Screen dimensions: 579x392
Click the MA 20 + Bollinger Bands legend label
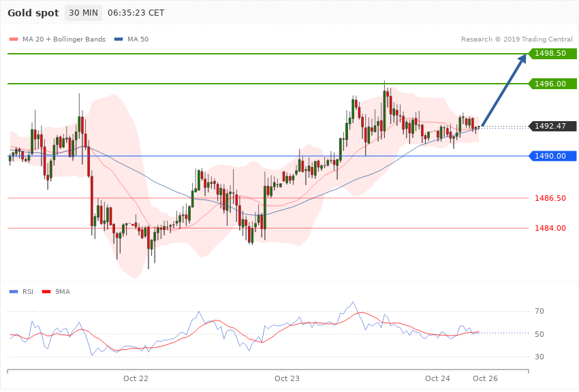click(x=64, y=39)
